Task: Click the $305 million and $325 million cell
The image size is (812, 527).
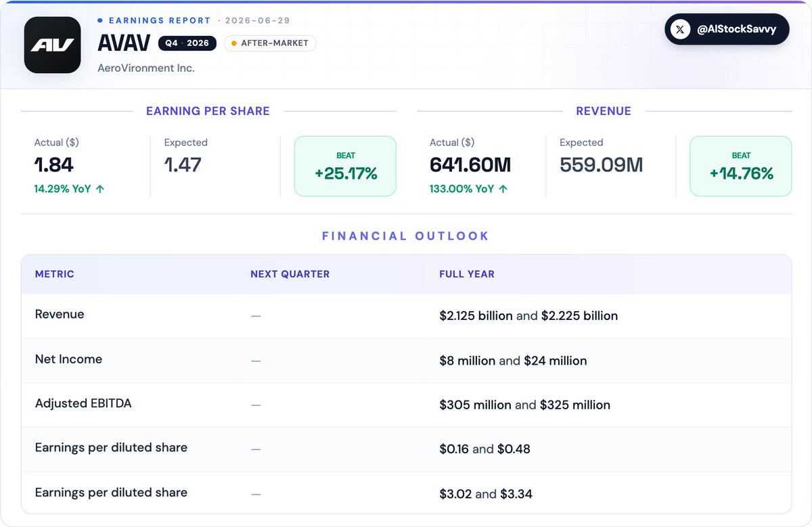Action: click(524, 405)
